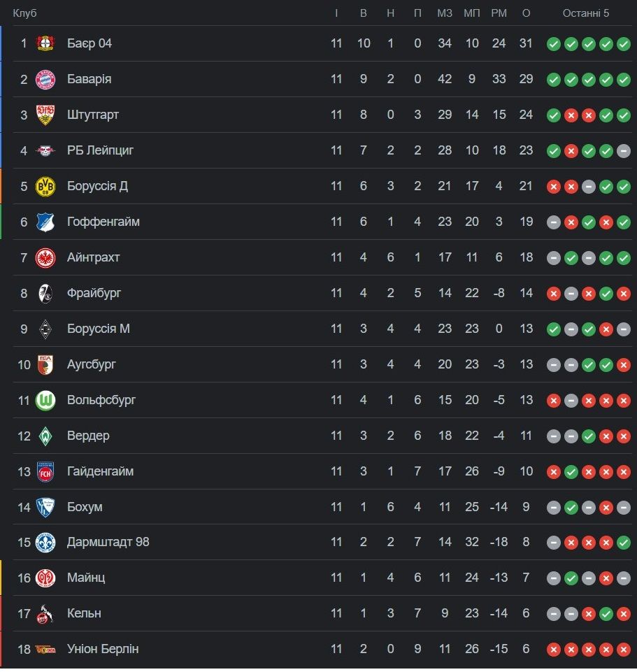Click the Гоффенгайм club logo

click(45, 222)
